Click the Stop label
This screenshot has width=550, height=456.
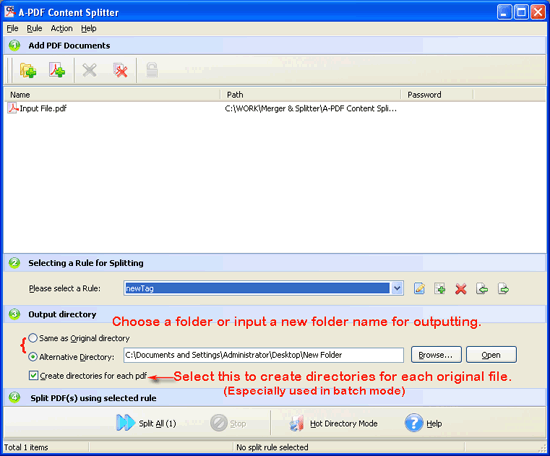tap(238, 424)
